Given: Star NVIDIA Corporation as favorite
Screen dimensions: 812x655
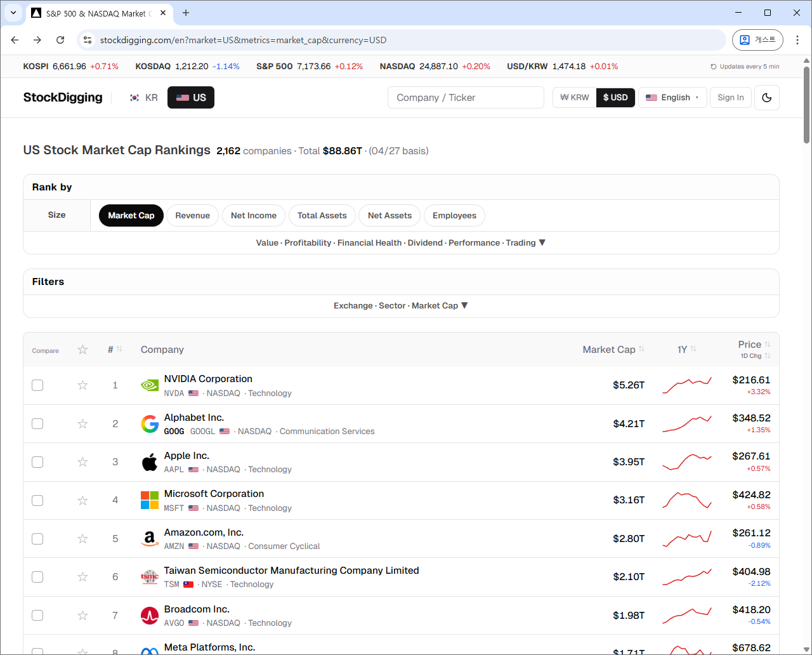Looking at the screenshot, I should [x=82, y=385].
